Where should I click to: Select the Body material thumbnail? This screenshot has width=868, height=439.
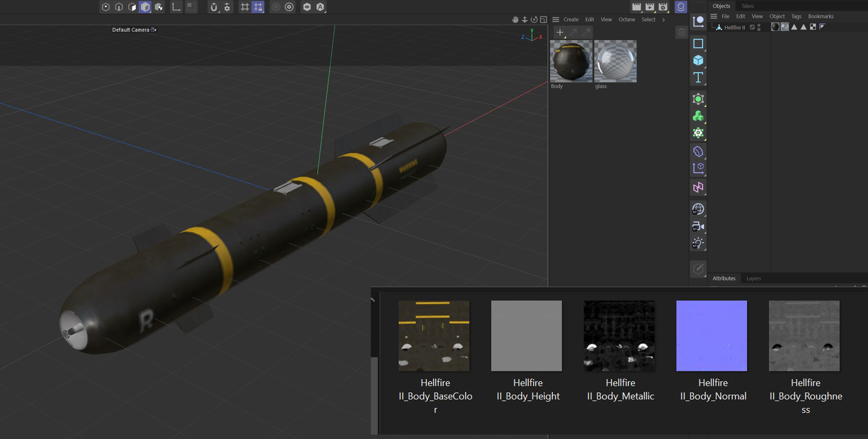pyautogui.click(x=571, y=61)
